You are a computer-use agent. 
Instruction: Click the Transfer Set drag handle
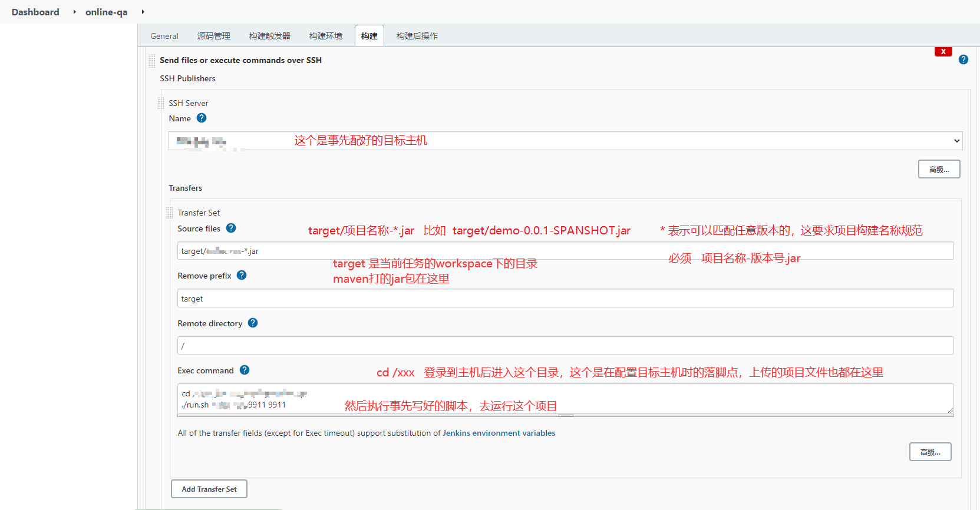[x=170, y=213]
